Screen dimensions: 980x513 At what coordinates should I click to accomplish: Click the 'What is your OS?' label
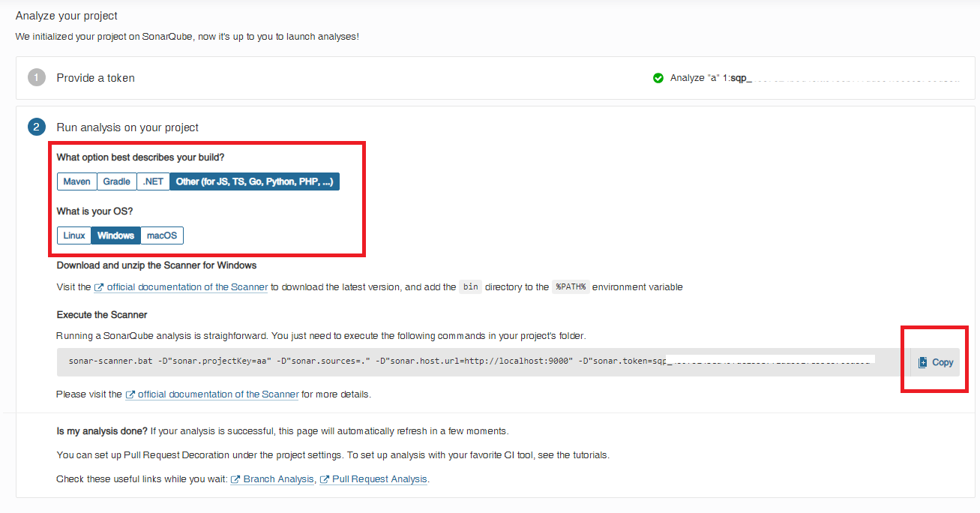click(x=94, y=211)
